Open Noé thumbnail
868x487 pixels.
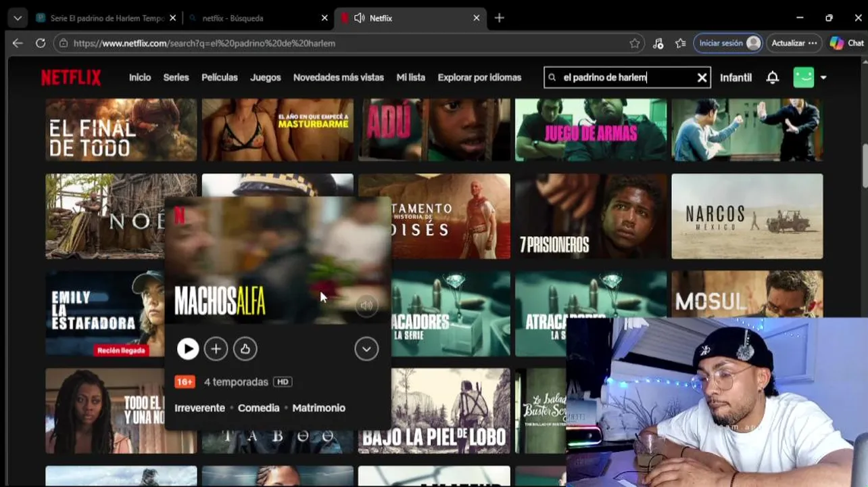[105, 216]
